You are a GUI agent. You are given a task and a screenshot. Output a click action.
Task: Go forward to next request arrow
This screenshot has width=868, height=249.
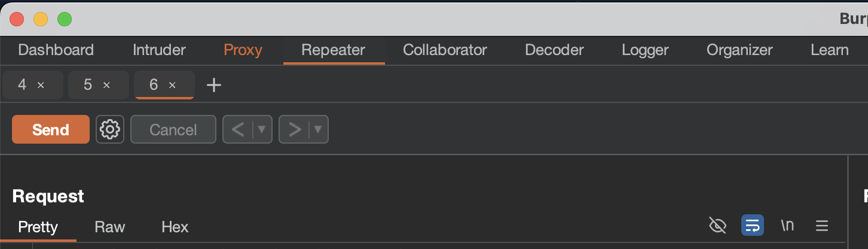[294, 129]
